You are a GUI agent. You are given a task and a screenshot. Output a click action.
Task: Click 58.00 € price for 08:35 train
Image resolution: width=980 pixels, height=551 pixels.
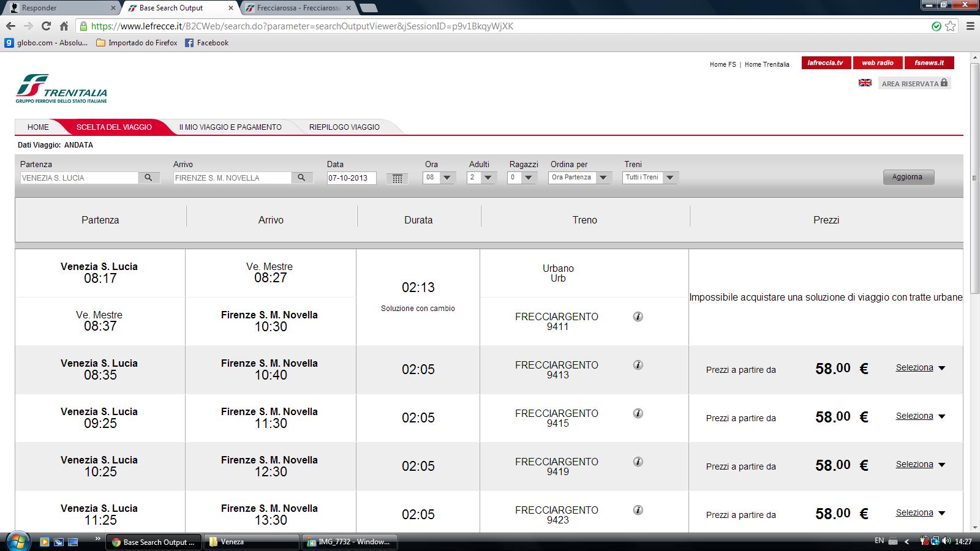842,369
